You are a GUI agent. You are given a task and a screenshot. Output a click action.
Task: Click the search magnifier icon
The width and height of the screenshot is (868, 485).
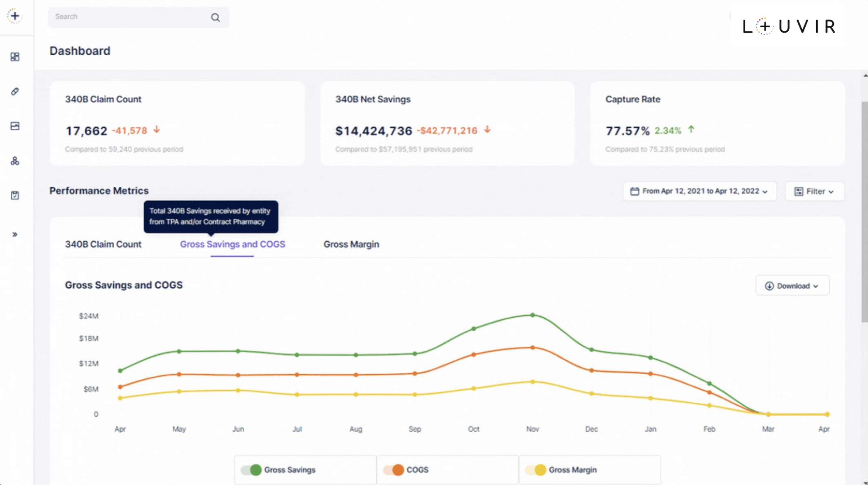(215, 18)
